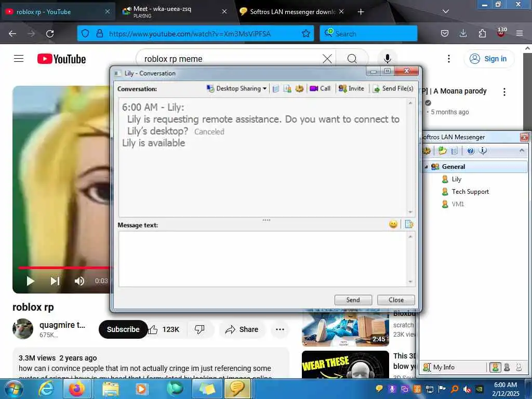Open settings gear icon in conversation toolbar
Image resolution: width=532 pixels, height=399 pixels.
(x=299, y=88)
